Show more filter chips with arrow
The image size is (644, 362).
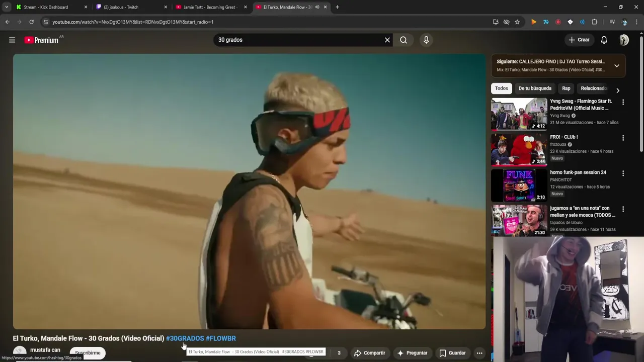point(618,90)
